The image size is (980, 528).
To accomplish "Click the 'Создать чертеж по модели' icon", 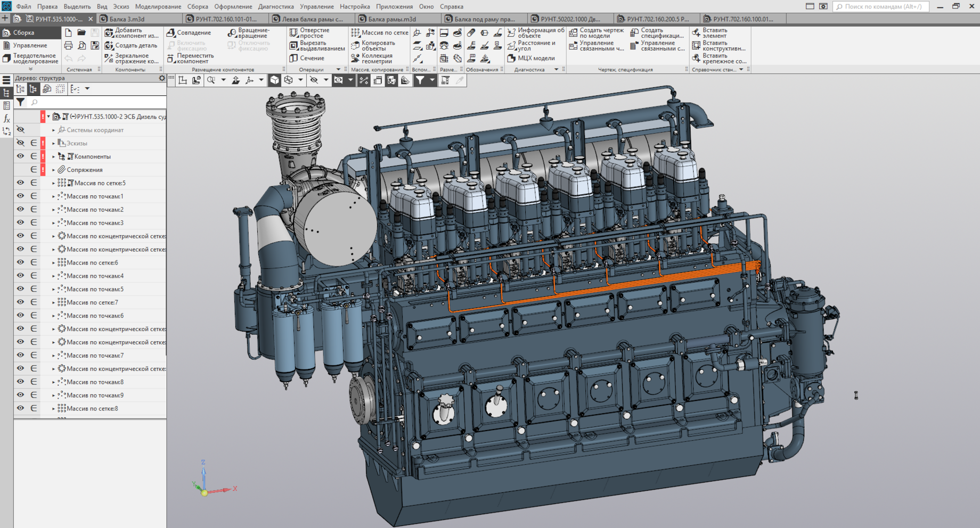I will click(574, 33).
